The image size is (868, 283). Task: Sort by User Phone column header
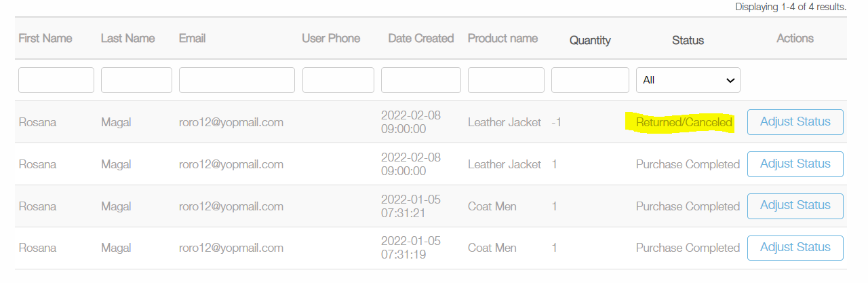coord(331,39)
